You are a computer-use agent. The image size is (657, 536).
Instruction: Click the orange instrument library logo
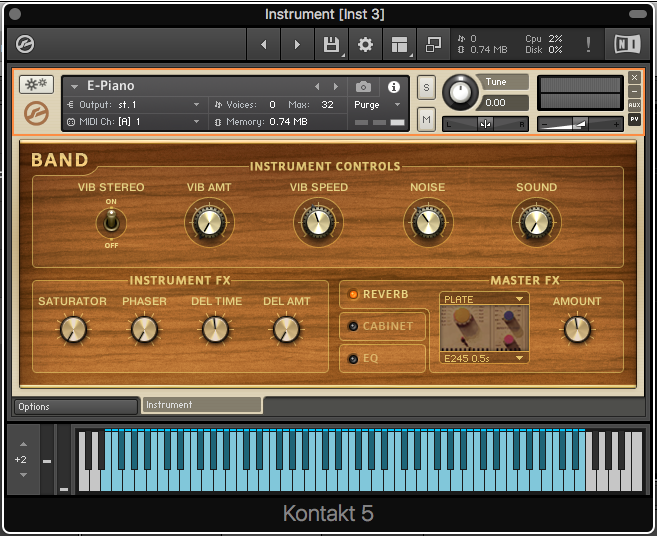click(36, 113)
